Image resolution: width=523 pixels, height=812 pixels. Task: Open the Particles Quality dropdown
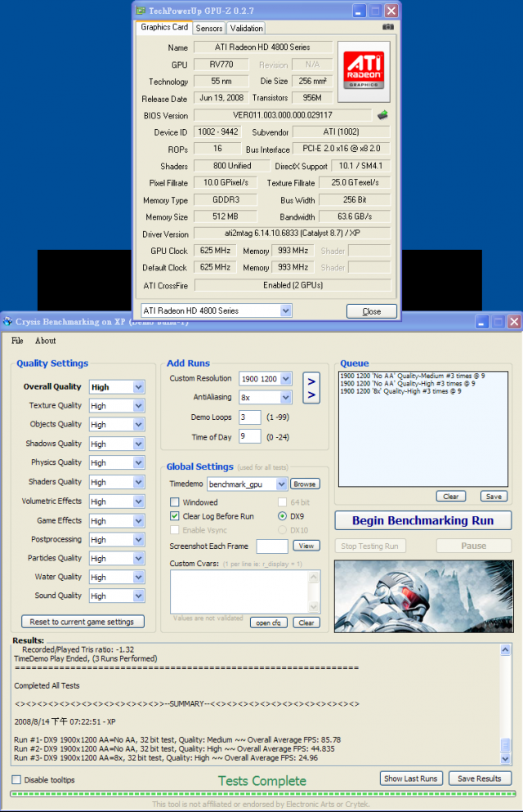click(x=138, y=558)
